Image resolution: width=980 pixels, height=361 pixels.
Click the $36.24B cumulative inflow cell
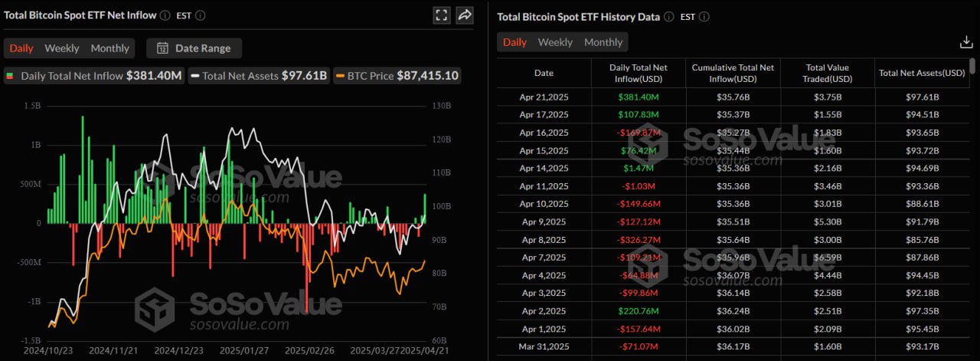click(733, 311)
